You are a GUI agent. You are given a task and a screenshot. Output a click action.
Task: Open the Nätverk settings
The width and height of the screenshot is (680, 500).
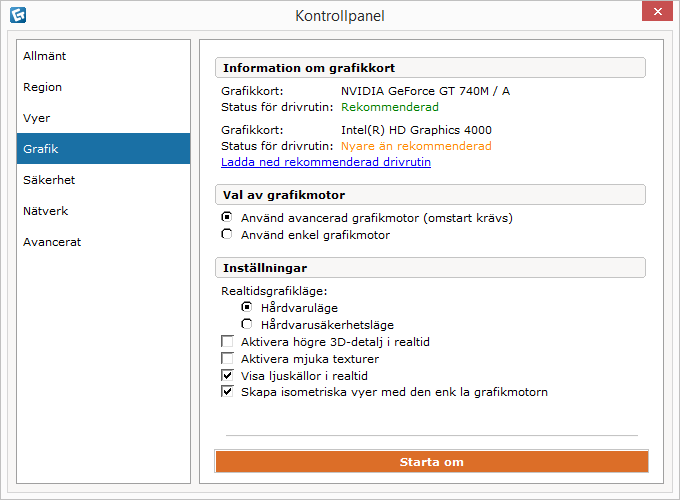coord(103,211)
